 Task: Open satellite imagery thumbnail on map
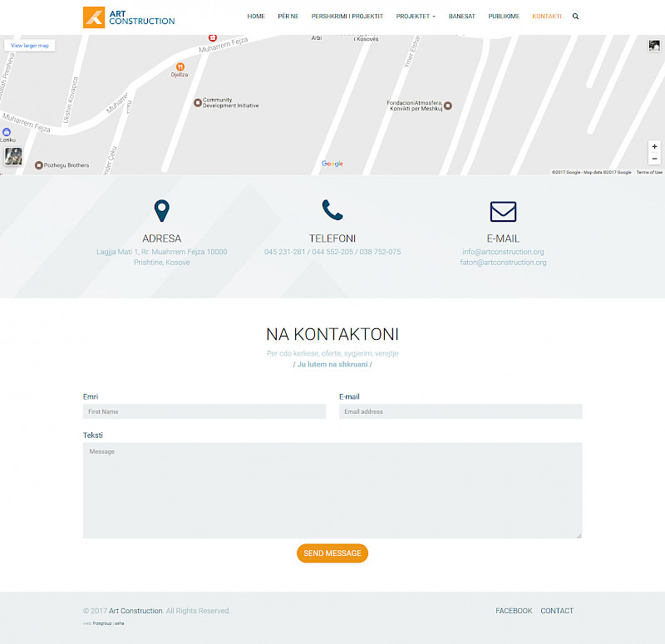click(x=13, y=156)
